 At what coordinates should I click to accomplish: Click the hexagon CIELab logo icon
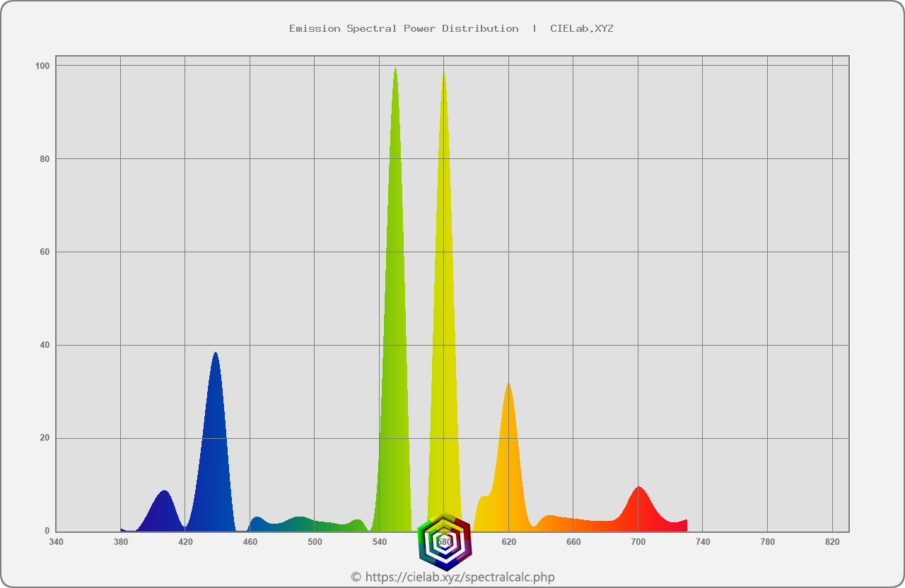click(x=444, y=542)
